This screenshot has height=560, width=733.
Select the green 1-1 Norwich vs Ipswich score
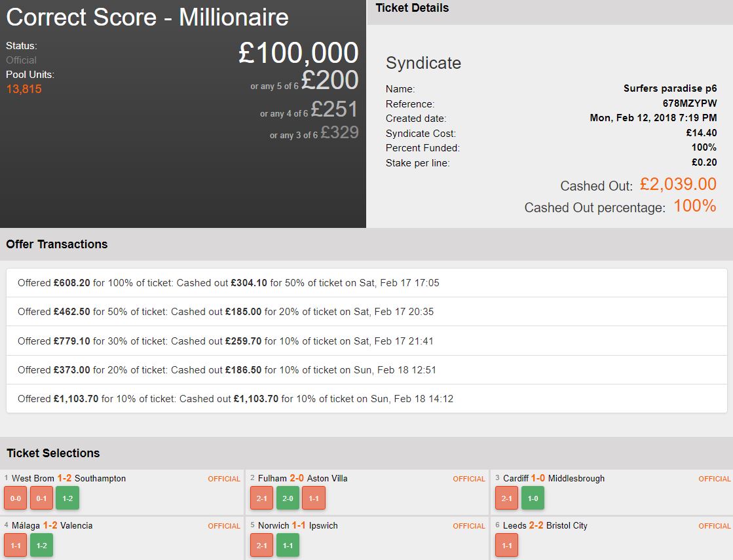tap(288, 546)
